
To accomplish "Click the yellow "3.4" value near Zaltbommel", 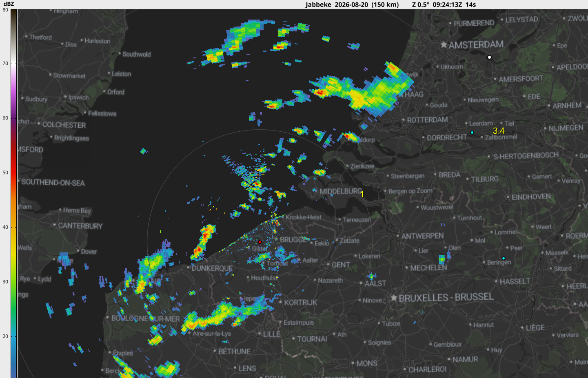I will 499,131.
